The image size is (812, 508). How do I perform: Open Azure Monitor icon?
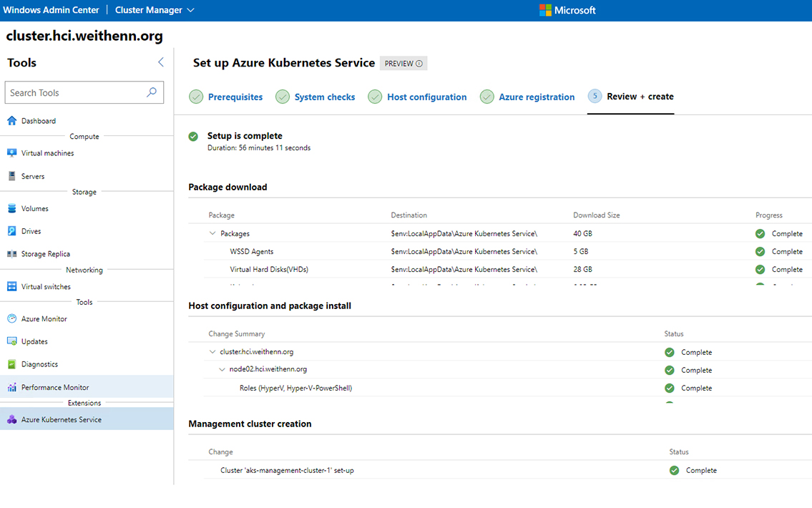coord(12,318)
